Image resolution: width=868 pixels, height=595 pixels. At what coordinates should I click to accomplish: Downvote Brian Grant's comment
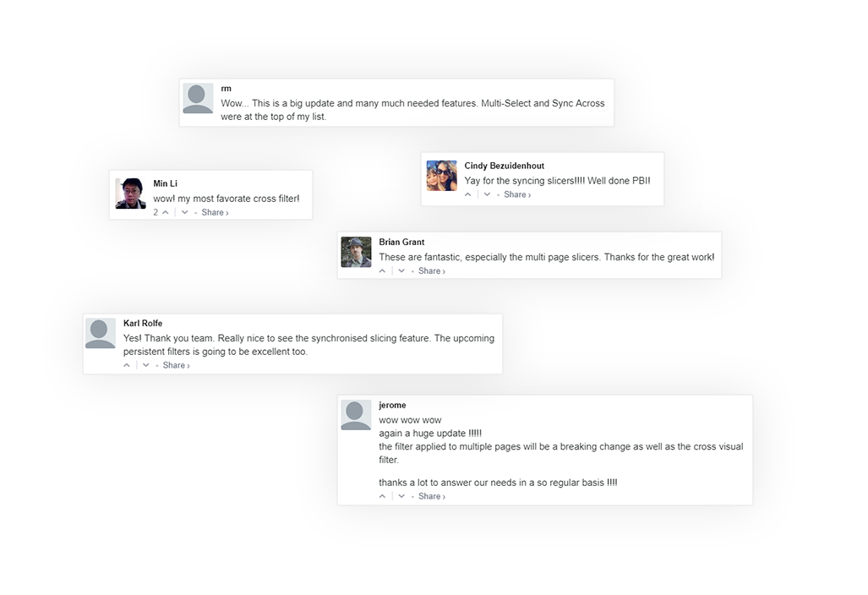pos(401,271)
